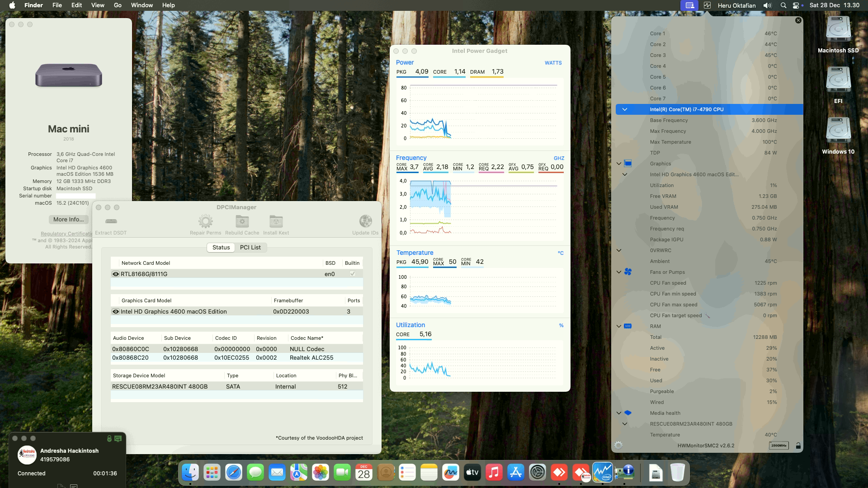
Task: Toggle GHZ unit in Frequency section
Action: pyautogui.click(x=559, y=158)
